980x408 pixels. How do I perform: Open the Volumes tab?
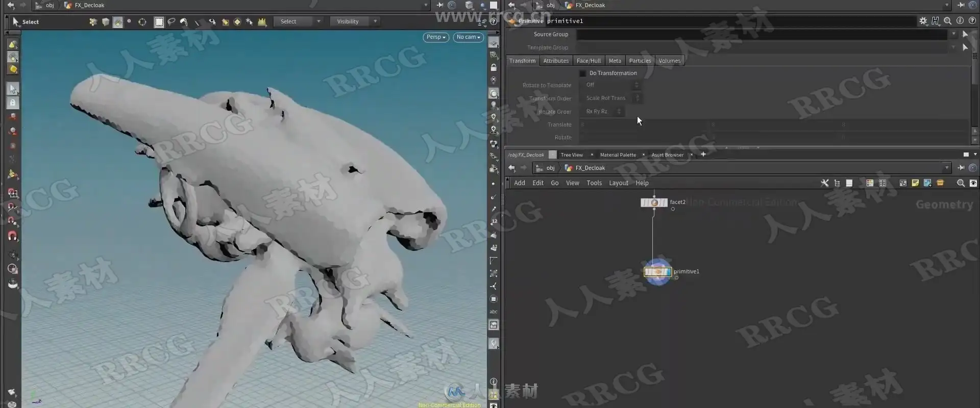point(669,61)
